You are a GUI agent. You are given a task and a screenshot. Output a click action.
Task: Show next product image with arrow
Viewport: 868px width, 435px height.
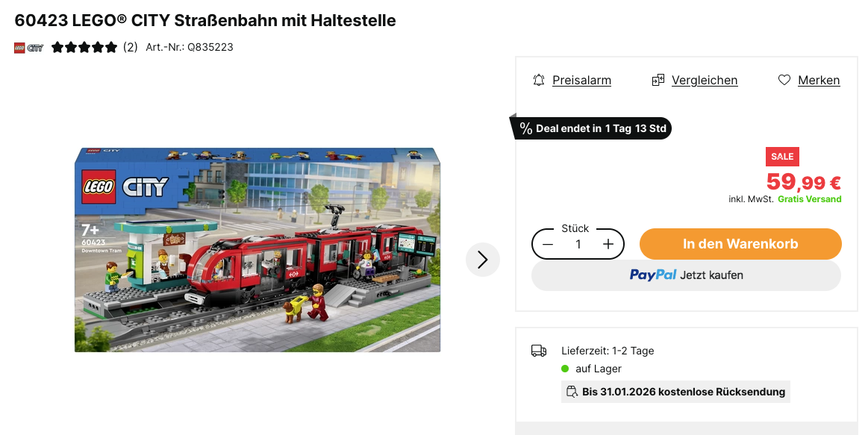(x=483, y=260)
